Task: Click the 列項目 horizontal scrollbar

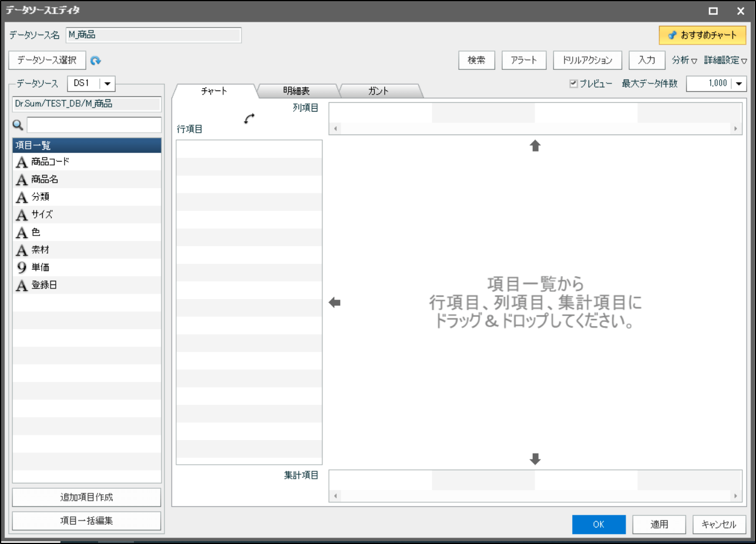Action: click(535, 128)
